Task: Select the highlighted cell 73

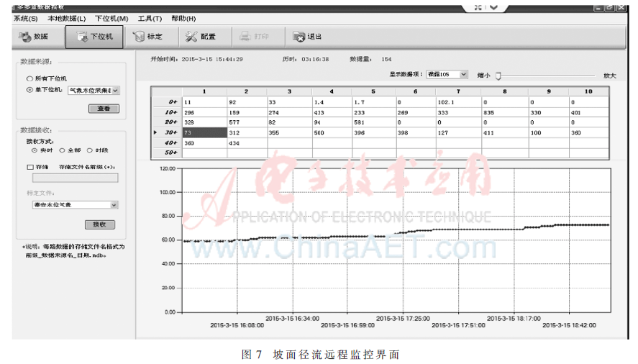Action: pos(205,133)
